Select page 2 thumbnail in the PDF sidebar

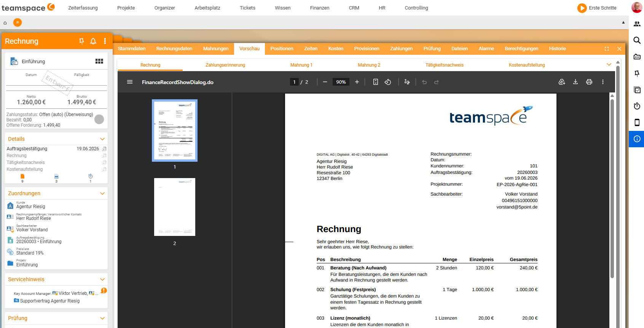(175, 207)
